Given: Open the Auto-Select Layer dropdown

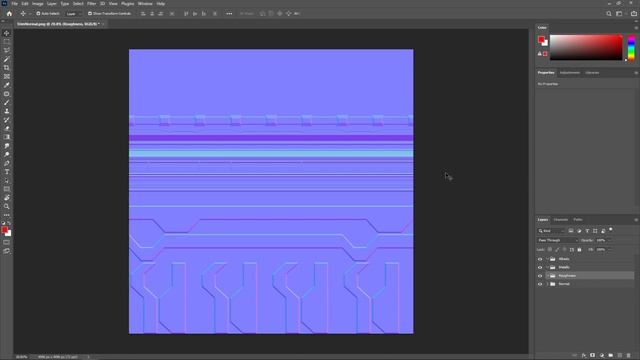Looking at the screenshot, I should [73, 13].
